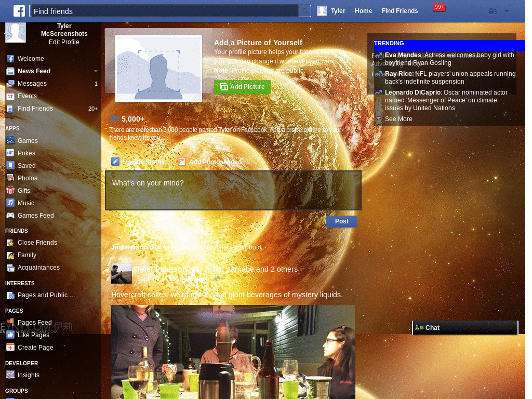Open the Tyler Paterson post author link
Image resolution: width=532 pixels, height=399 pixels.
click(162, 269)
